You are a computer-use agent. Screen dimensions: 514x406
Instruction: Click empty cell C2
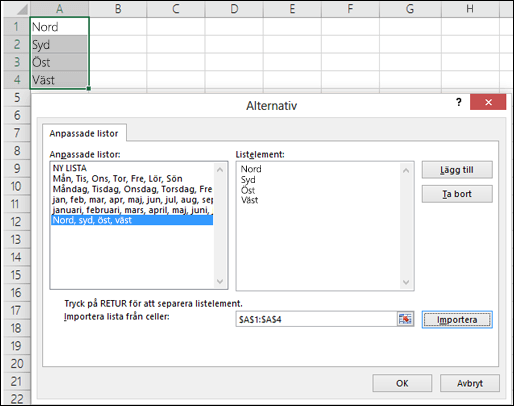[x=176, y=44]
